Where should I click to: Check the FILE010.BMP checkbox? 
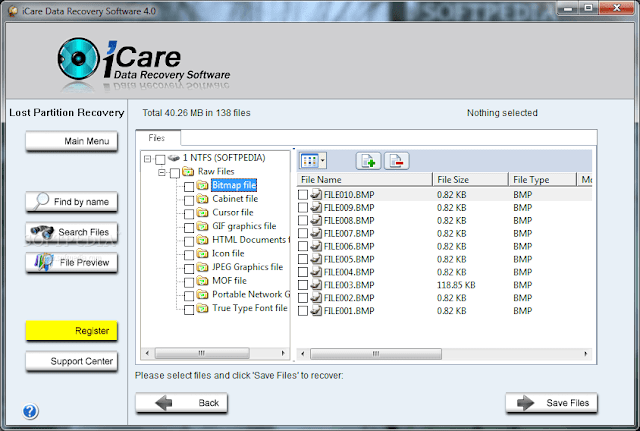(303, 195)
